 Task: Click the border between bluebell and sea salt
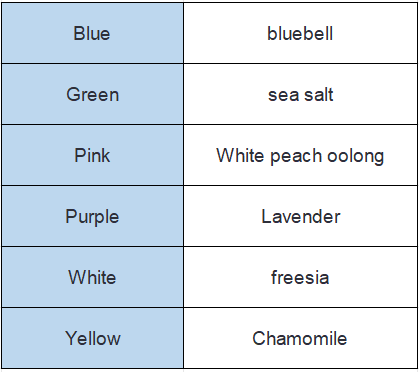300,63
